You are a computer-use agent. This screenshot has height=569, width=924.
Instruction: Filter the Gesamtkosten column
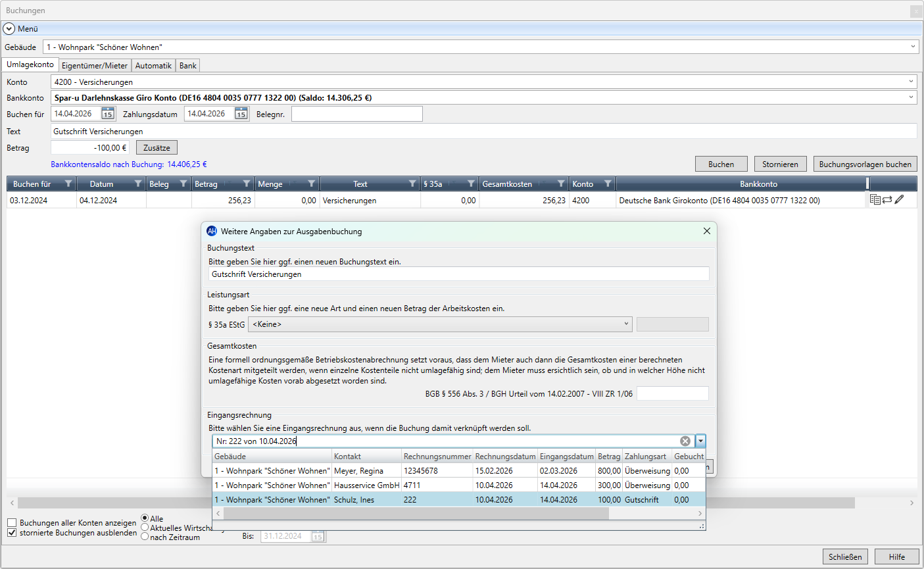[x=561, y=184]
